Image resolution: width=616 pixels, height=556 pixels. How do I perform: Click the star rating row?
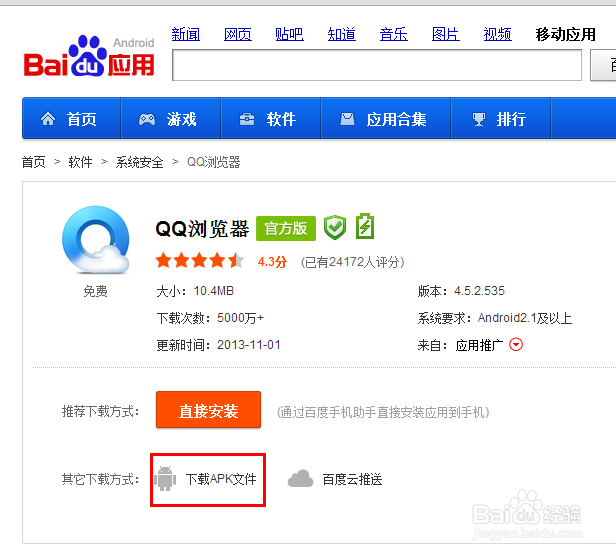[200, 261]
